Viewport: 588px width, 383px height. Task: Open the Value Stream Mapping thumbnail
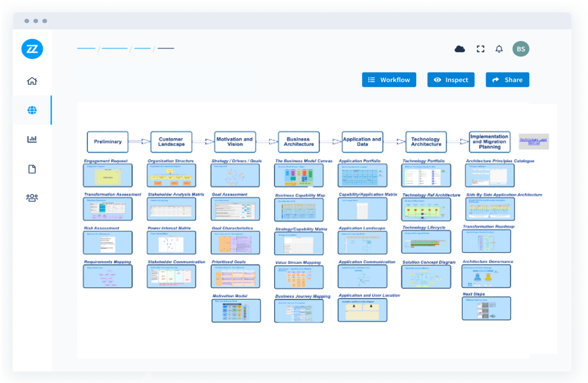299,277
